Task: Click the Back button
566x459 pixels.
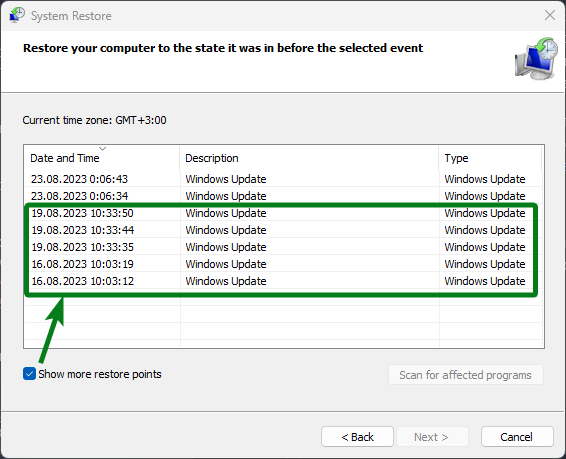Action: (357, 437)
